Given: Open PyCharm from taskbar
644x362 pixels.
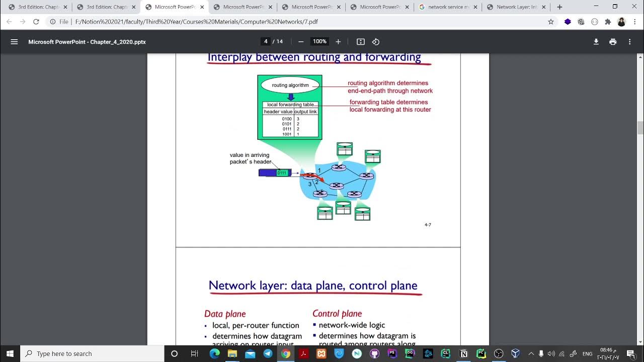Looking at the screenshot, I should pyautogui.click(x=480, y=353).
